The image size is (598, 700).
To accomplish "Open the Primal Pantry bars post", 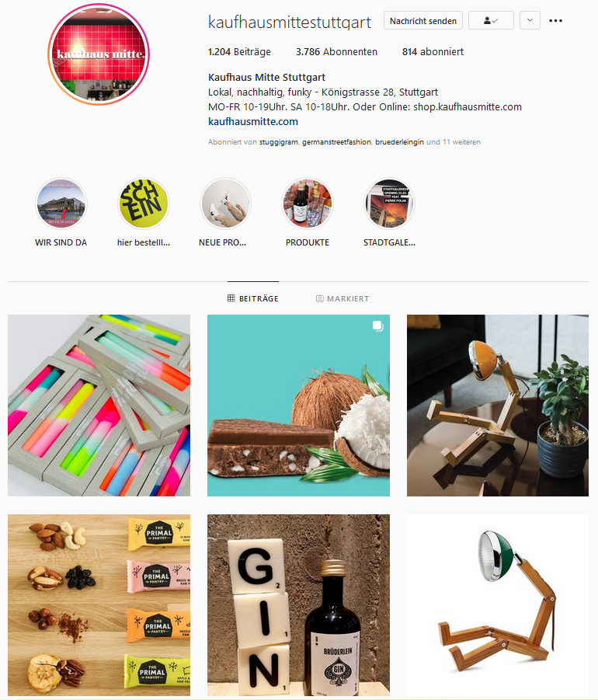I will coord(99,605).
